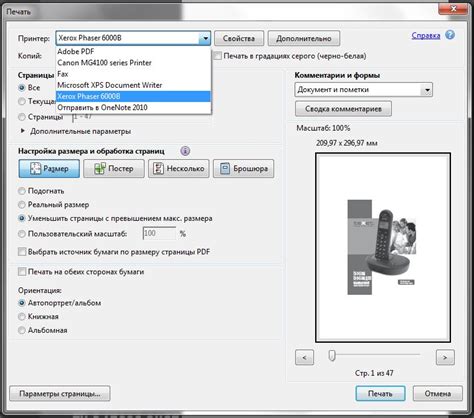This screenshot has width=474, height=418.
Task: Close the Печать dialog window
Action: (x=453, y=9)
